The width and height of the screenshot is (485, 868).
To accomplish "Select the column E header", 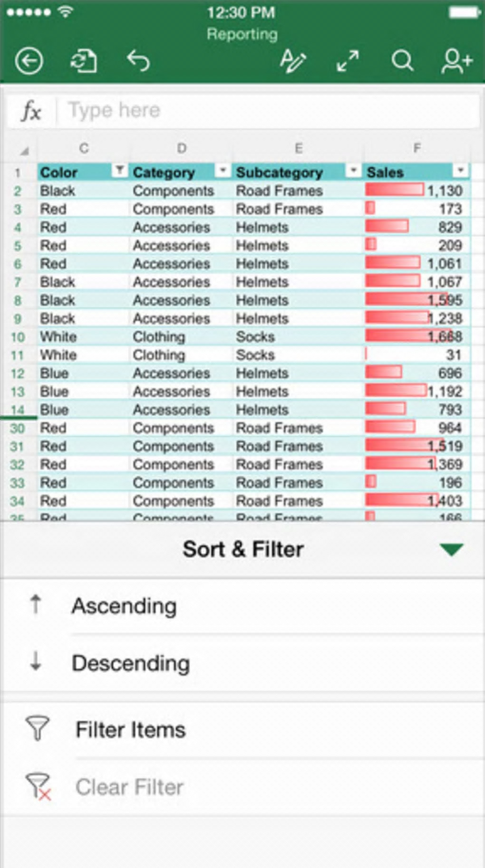I will [x=298, y=149].
